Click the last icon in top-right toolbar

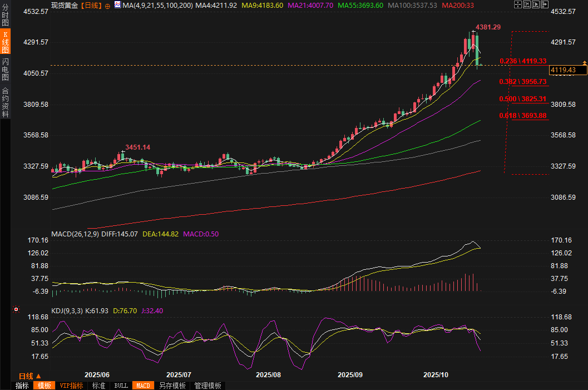pyautogui.click(x=546, y=4)
